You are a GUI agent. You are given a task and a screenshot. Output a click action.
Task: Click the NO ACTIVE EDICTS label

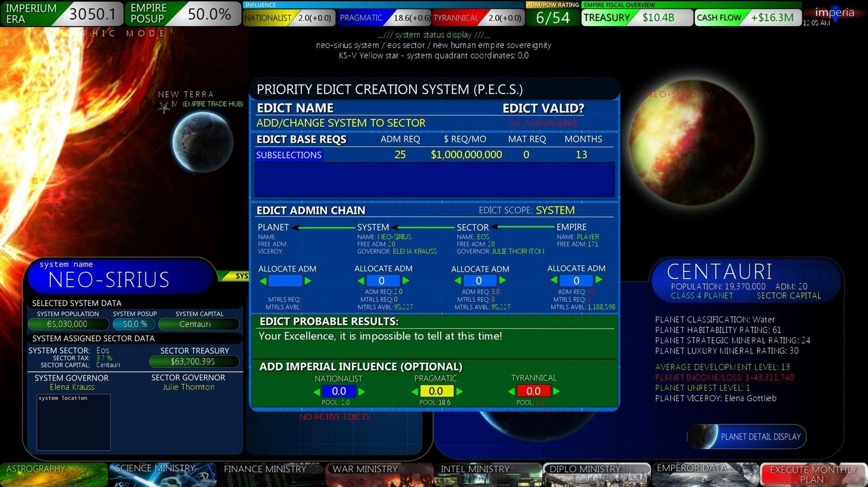334,417
